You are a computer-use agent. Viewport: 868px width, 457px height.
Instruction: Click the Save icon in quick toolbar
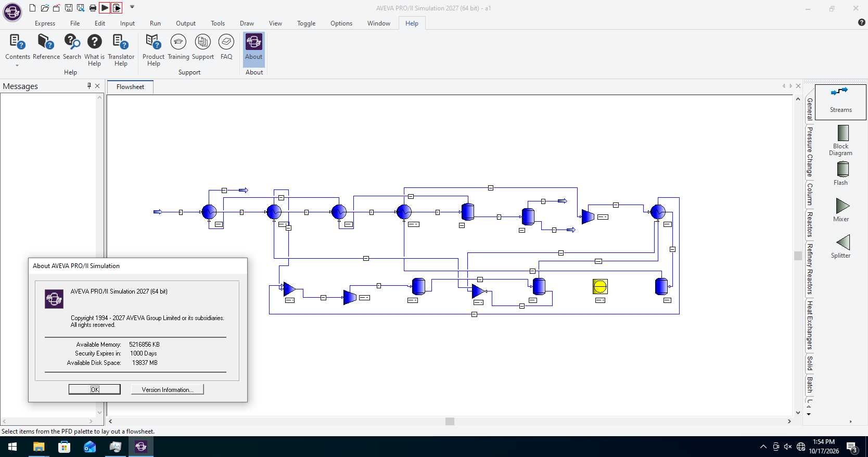coord(68,8)
